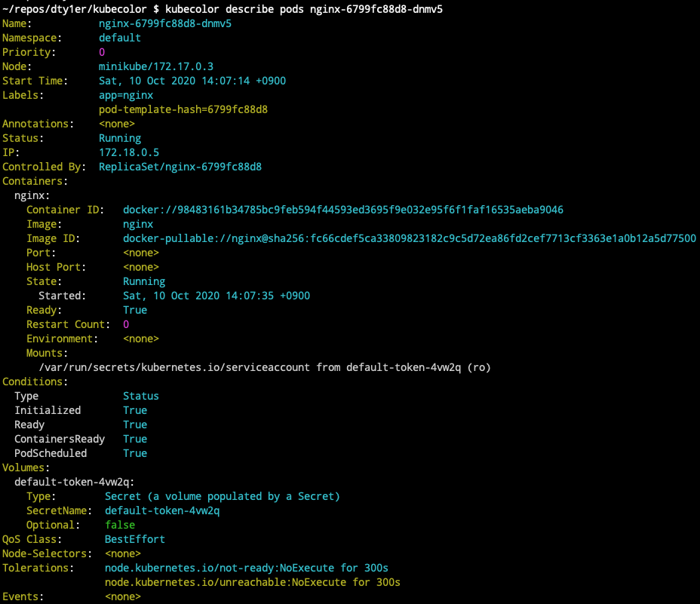Click the Namespace value default
Image resolution: width=700 pixels, height=604 pixels.
(x=120, y=38)
